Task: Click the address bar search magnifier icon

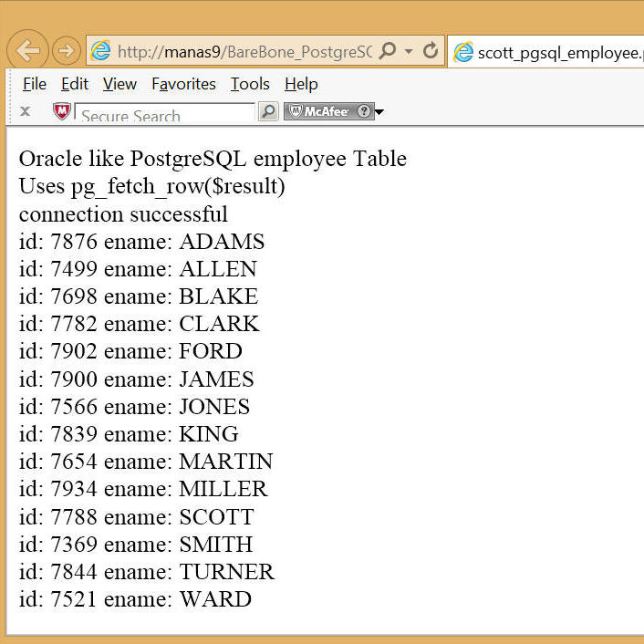Action: pyautogui.click(x=388, y=50)
